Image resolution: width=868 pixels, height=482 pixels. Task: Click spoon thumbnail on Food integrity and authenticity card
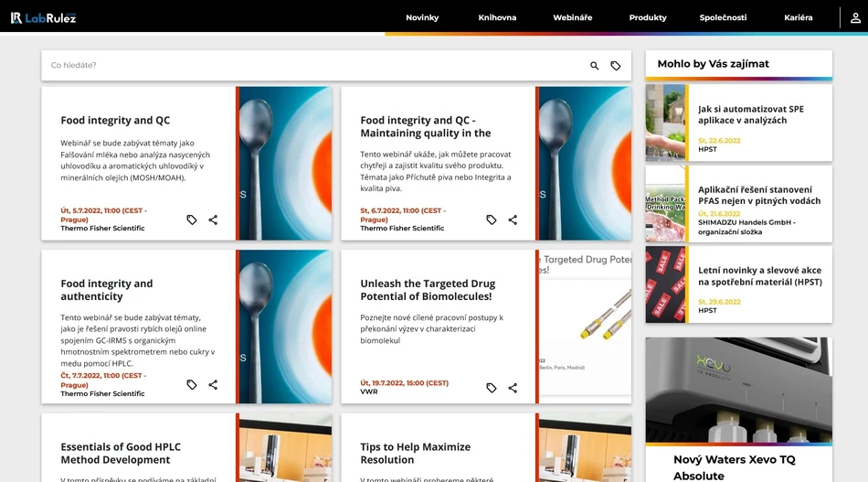pos(285,327)
